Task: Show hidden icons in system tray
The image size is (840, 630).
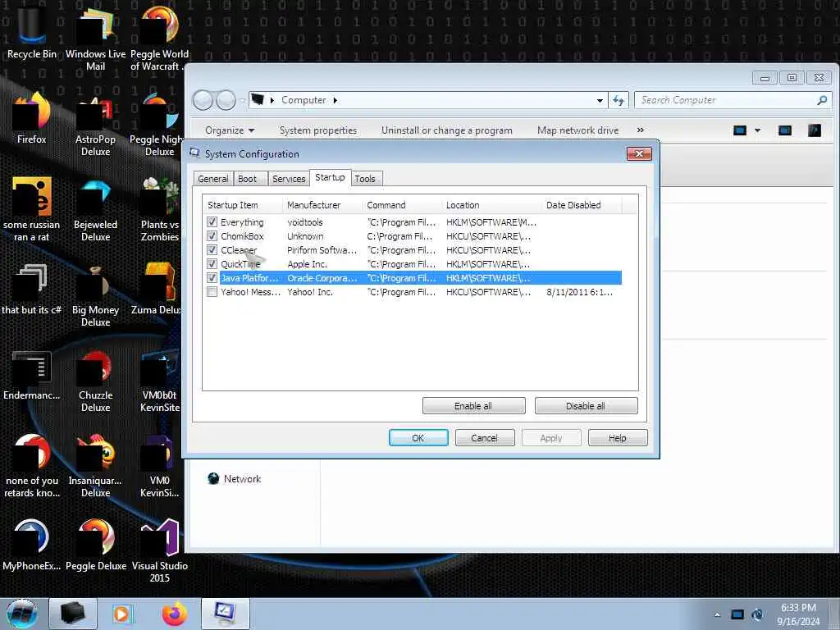Action: pos(717,614)
